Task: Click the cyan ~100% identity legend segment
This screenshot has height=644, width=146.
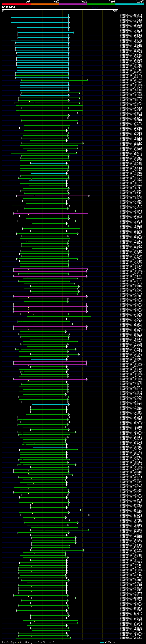Action: click(x=130, y=4)
